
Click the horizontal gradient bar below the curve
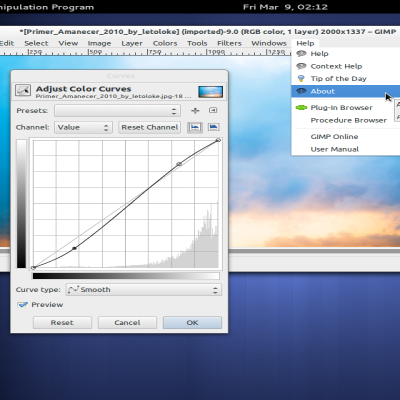coord(126,276)
